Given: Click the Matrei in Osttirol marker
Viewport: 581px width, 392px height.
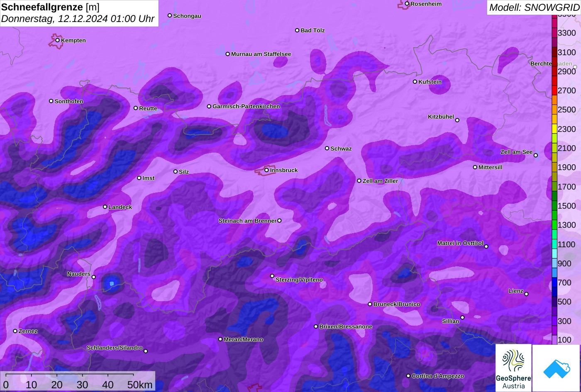Looking at the screenshot, I should [x=486, y=246].
